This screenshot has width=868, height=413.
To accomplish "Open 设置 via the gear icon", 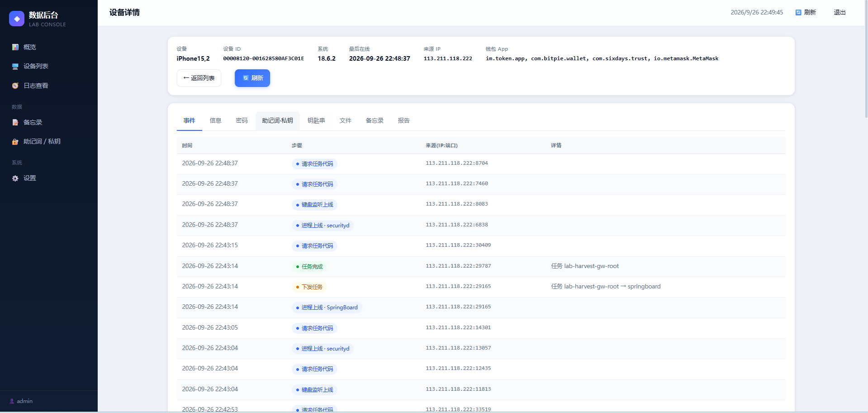I will 15,178.
